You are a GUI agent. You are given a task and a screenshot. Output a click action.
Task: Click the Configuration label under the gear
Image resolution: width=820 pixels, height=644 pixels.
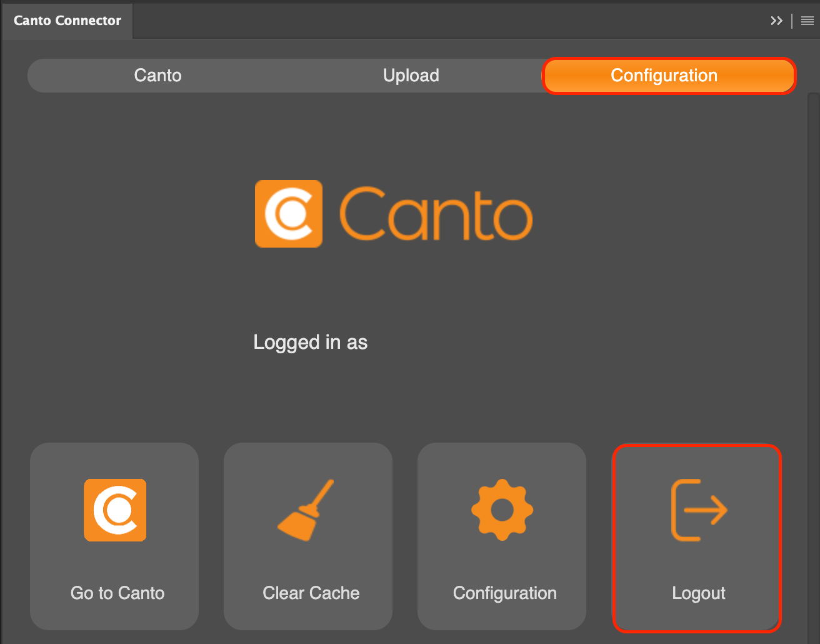[x=504, y=593]
